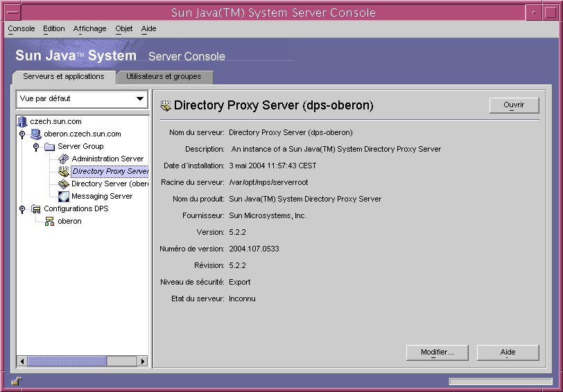Open the Console menu
Image resolution: width=563 pixels, height=392 pixels.
pos(21,28)
